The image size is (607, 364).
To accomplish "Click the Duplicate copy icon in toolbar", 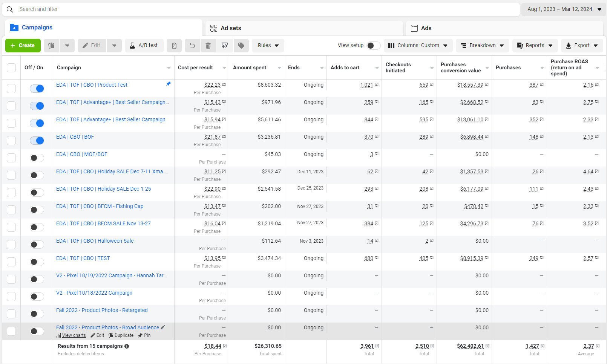I will click(x=52, y=46).
